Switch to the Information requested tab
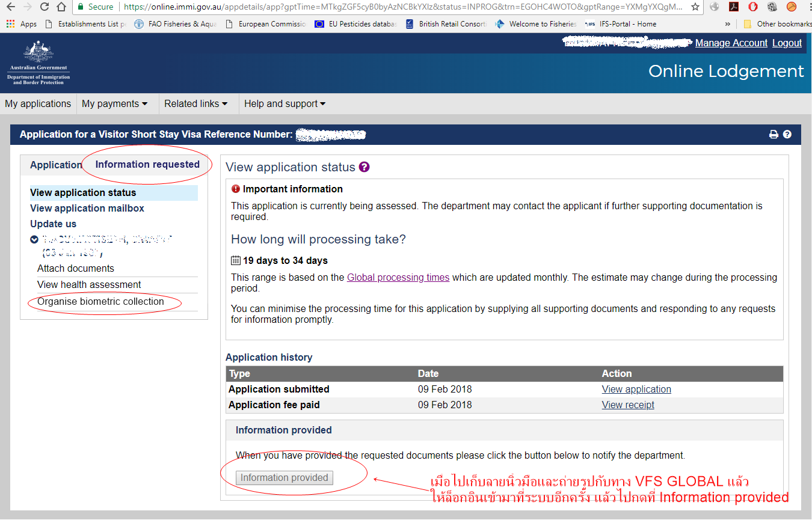This screenshot has height=523, width=812. click(x=147, y=165)
